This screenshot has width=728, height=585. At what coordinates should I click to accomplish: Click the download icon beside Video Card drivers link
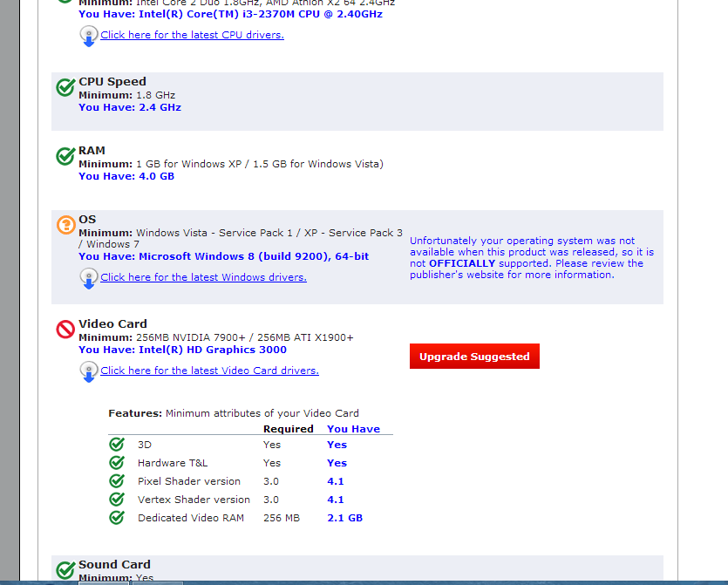pos(88,371)
